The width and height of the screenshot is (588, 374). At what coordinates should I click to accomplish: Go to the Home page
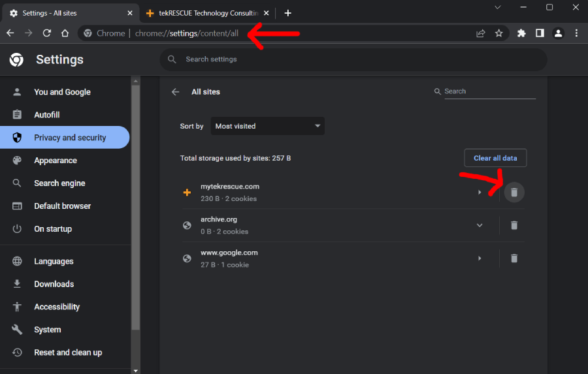click(x=65, y=33)
